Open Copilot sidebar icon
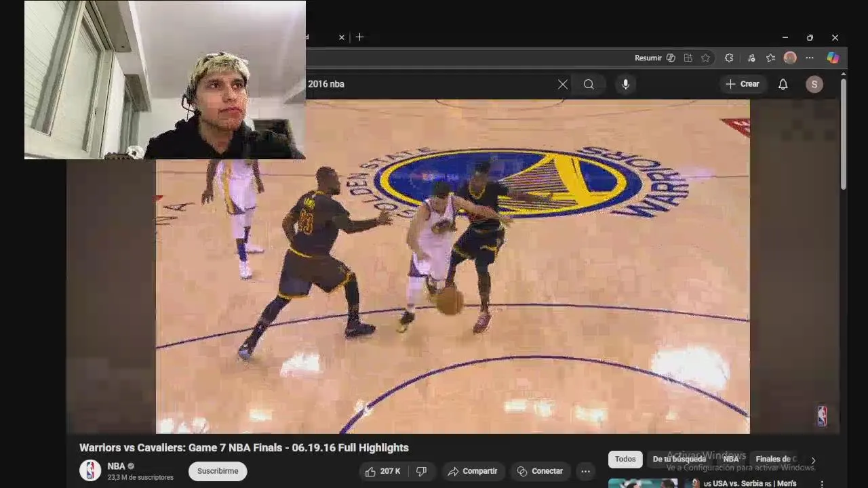The height and width of the screenshot is (488, 868). click(x=833, y=58)
